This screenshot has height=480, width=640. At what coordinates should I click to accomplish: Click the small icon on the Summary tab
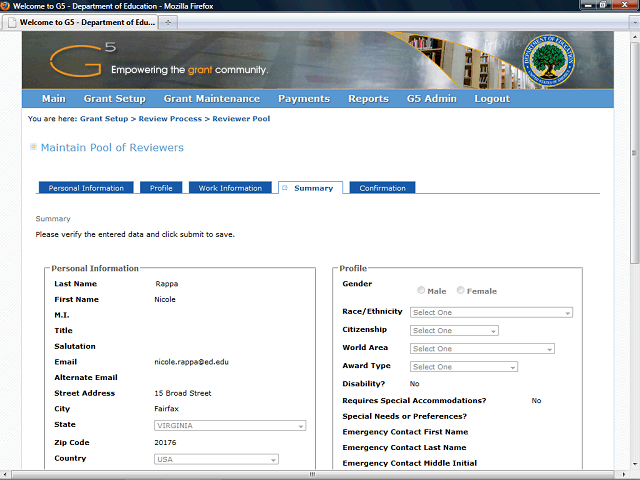285,188
